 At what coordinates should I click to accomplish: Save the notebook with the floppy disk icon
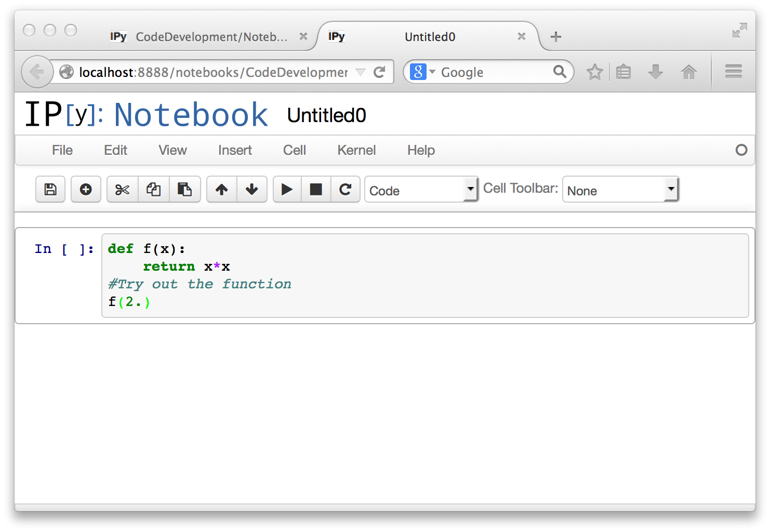pyautogui.click(x=50, y=190)
